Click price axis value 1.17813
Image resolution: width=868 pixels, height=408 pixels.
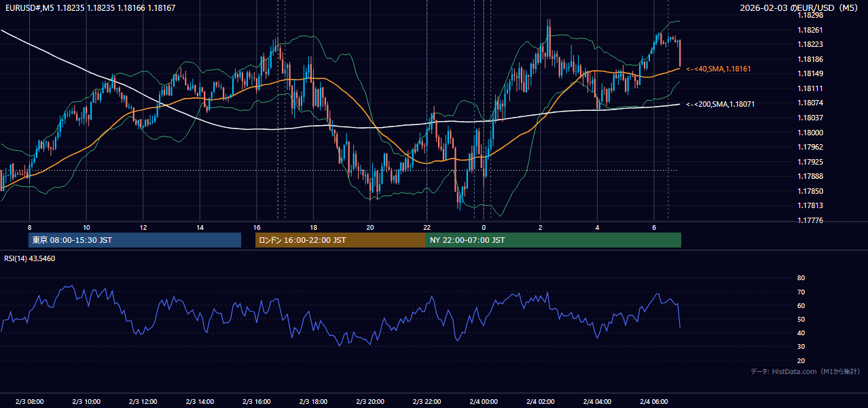tap(810, 205)
